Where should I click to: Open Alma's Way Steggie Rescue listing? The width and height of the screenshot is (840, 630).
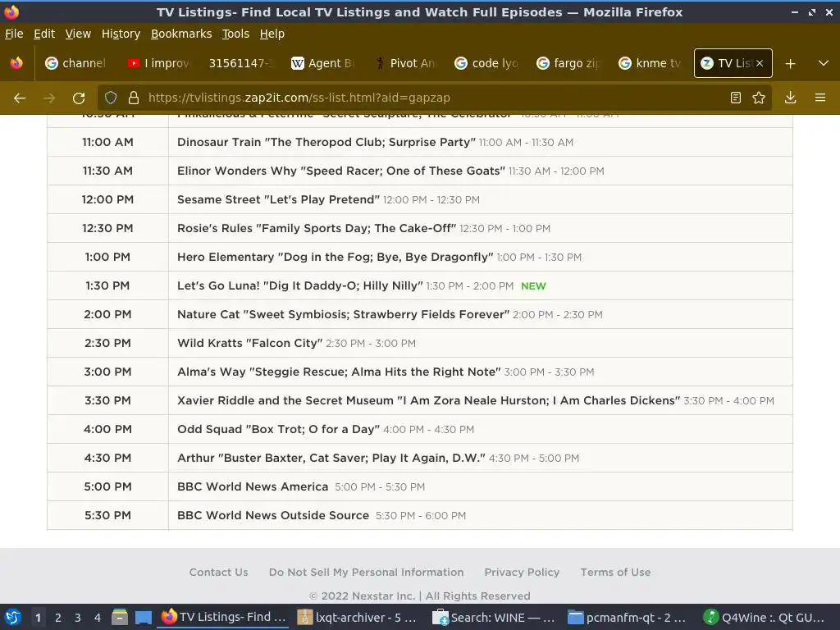click(339, 372)
